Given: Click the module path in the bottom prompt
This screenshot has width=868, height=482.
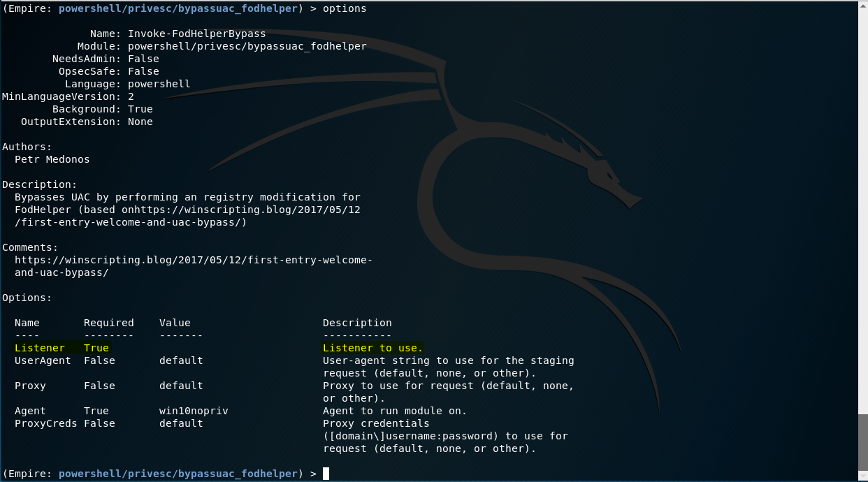Looking at the screenshot, I should pyautogui.click(x=178, y=474).
